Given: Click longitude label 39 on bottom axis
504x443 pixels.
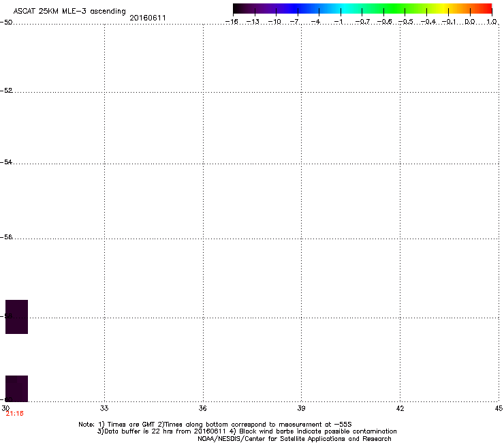Looking at the screenshot, I should [301, 408].
